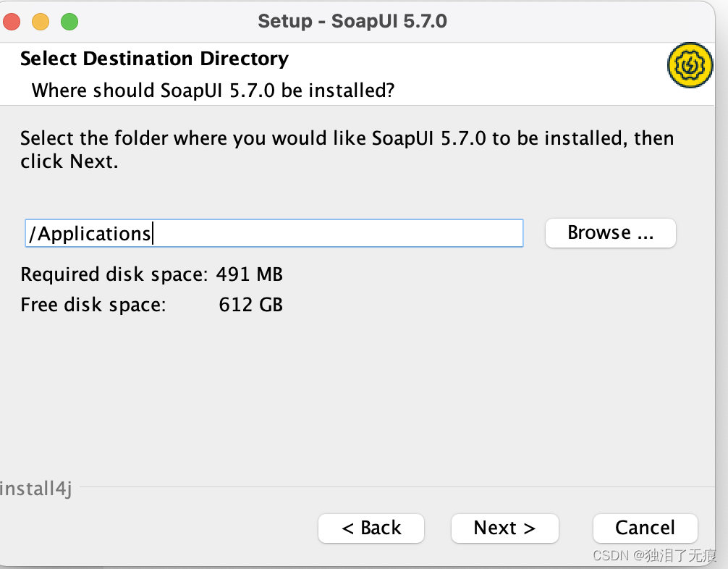Cancel the SoapUI installation
The image size is (728, 569).
point(644,528)
